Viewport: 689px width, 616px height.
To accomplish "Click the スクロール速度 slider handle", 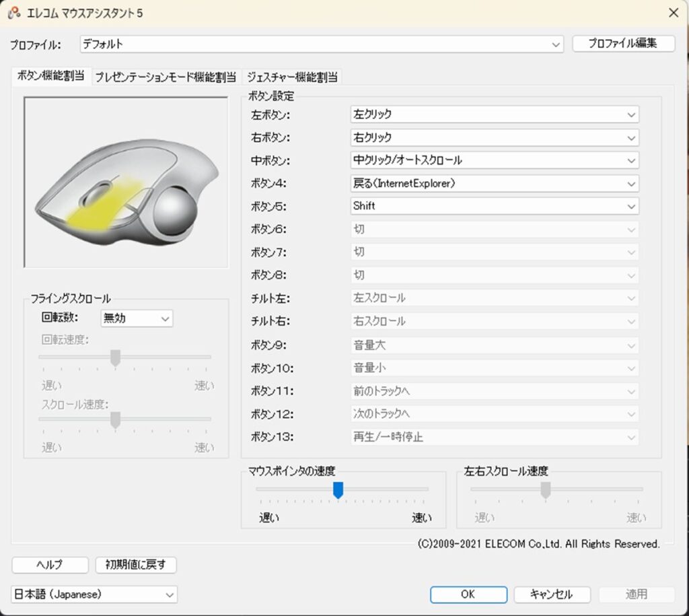I will (x=115, y=420).
